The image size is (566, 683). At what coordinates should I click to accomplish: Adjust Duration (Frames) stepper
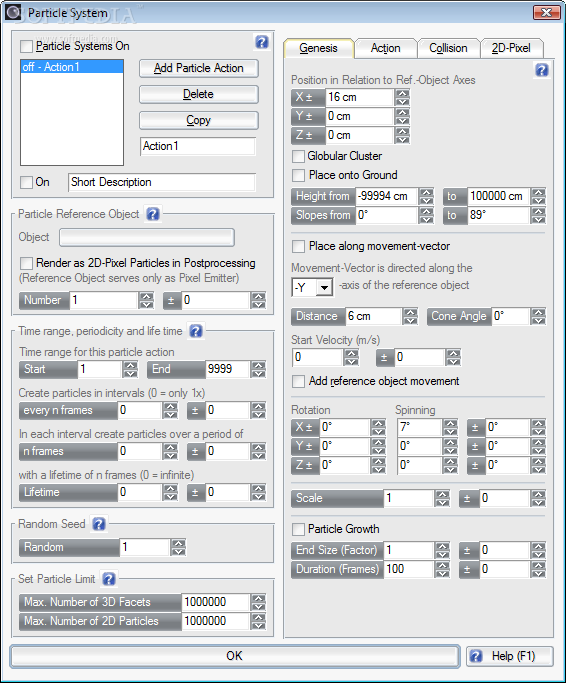tap(442, 569)
